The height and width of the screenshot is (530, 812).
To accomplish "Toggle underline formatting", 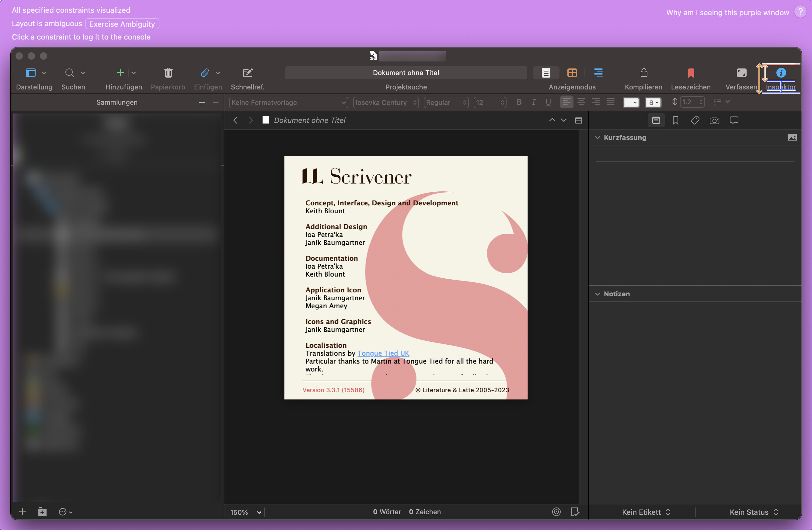I will pyautogui.click(x=548, y=102).
